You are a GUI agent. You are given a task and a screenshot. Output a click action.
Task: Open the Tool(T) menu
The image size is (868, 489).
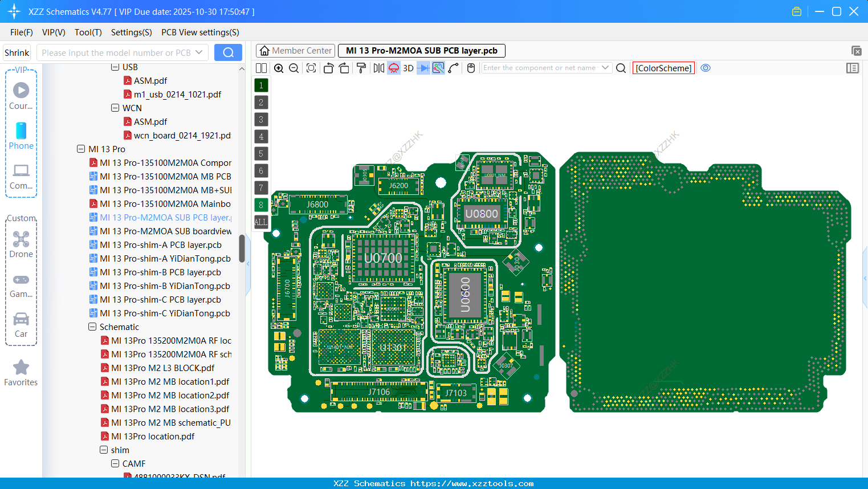click(88, 32)
